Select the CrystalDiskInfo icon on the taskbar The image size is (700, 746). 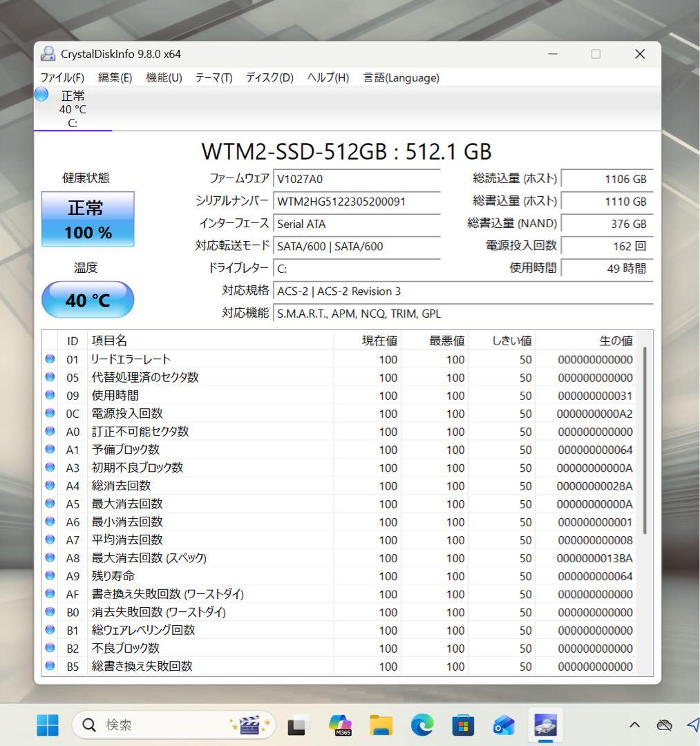point(546,725)
